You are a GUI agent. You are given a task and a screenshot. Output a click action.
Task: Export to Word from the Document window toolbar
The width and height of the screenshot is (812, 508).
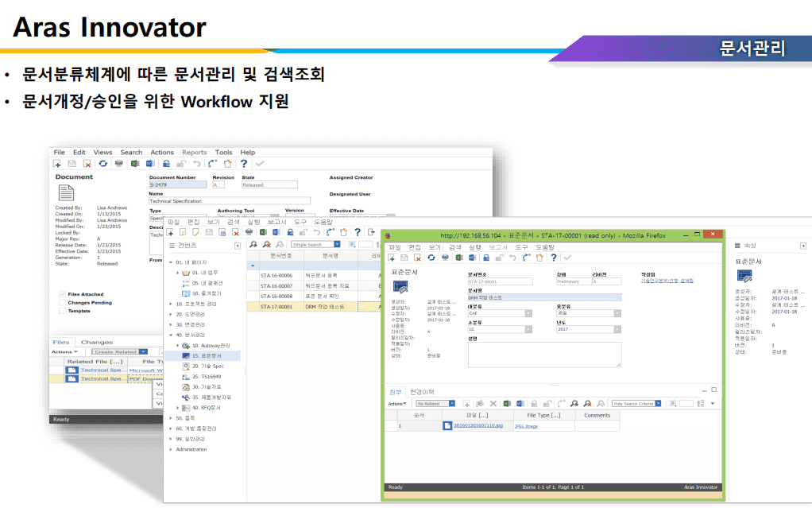(150, 164)
